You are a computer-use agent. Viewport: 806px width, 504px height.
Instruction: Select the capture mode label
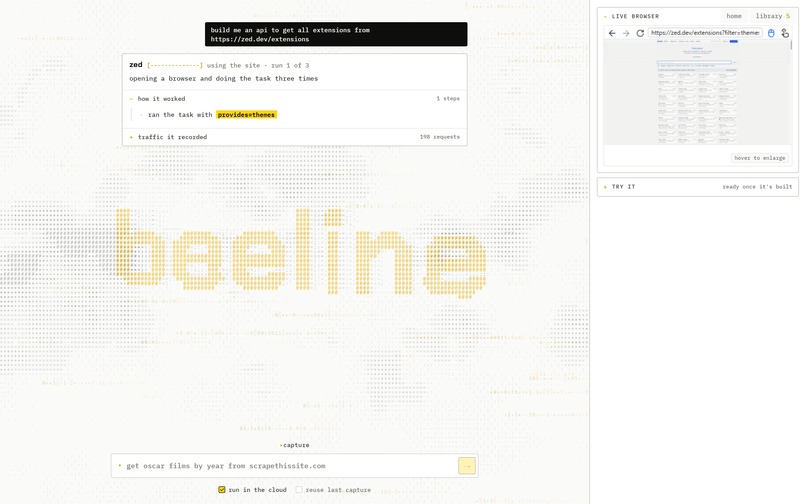tap(295, 445)
